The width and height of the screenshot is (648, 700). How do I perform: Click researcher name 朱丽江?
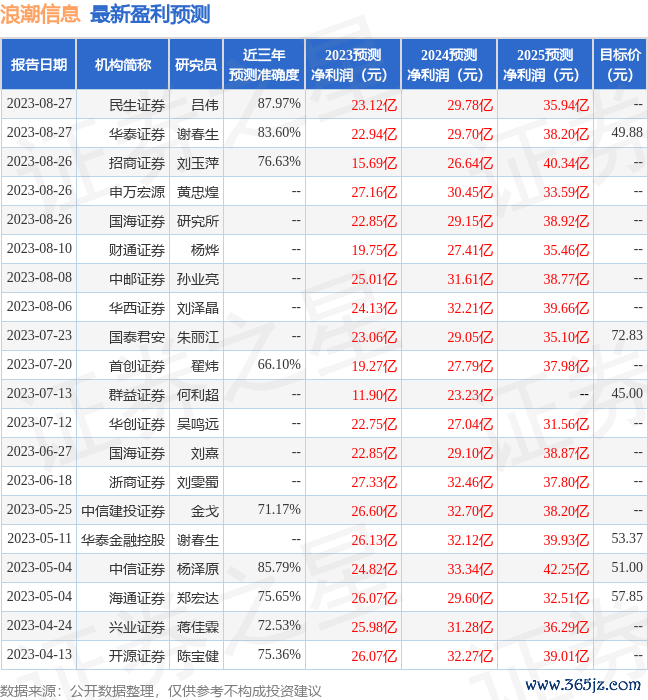(198, 338)
